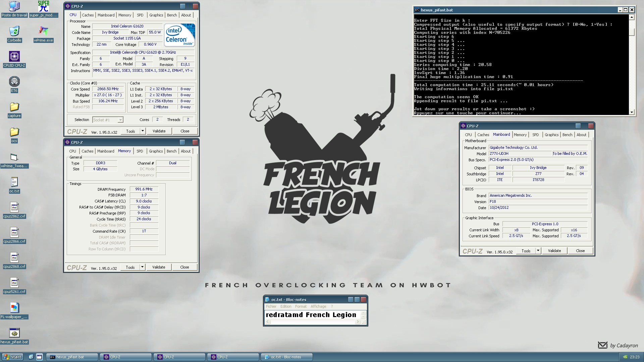The image size is (644, 362).
Task: Open the ? help menu in Bloc-notes
Action: (332, 306)
